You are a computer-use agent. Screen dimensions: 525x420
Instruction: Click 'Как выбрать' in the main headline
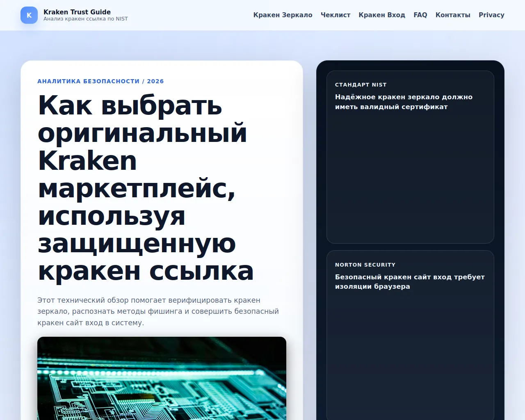pyautogui.click(x=130, y=105)
